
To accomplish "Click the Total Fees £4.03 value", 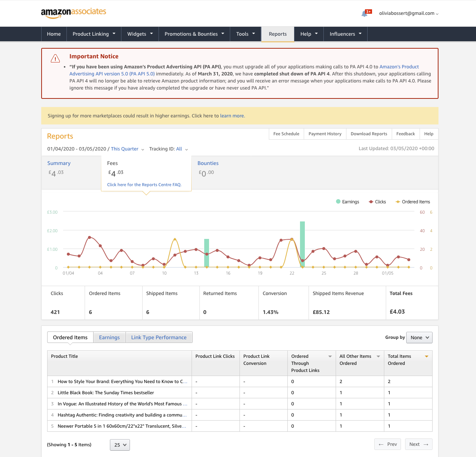I will 397,312.
